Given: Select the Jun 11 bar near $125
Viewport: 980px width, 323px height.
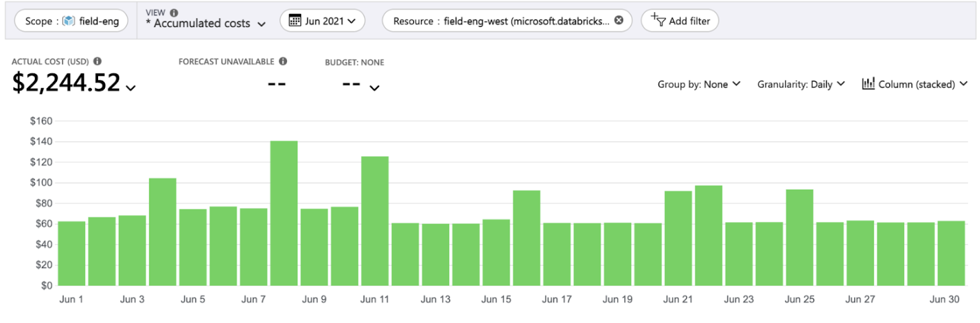Looking at the screenshot, I should (x=375, y=221).
